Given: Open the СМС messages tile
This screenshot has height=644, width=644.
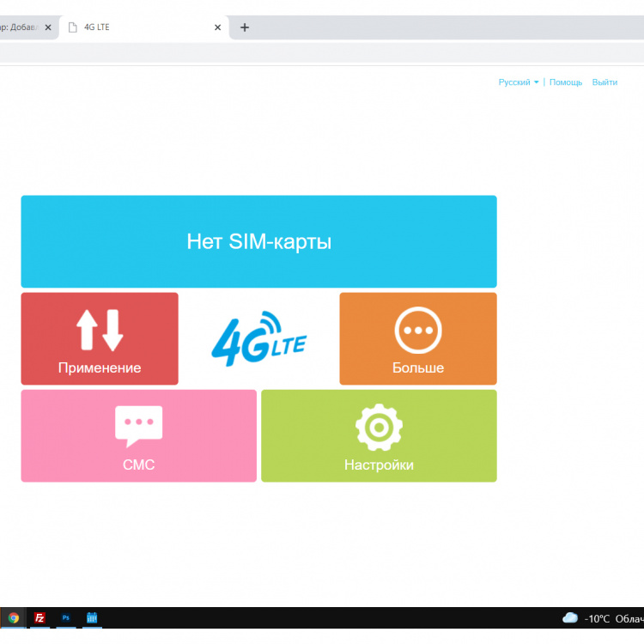Looking at the screenshot, I should pos(138,435).
